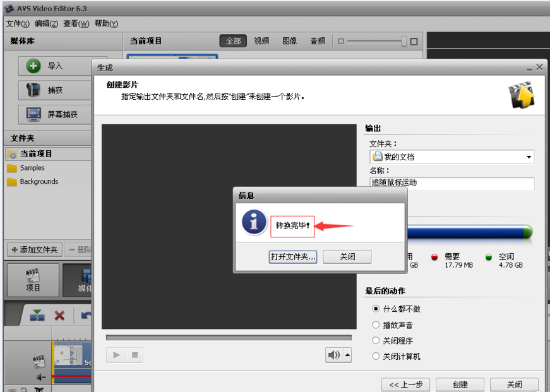Image resolution: width=550 pixels, height=392 pixels.
Task: Select the 播放声音 radio button
Action: click(x=376, y=324)
